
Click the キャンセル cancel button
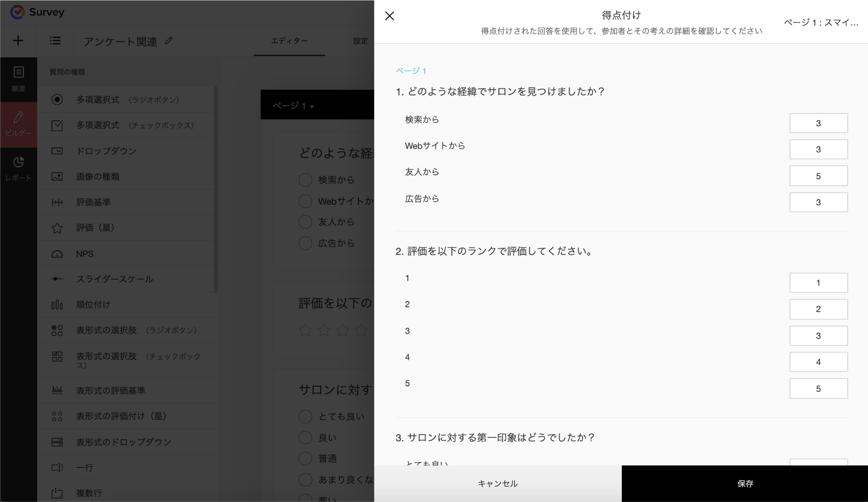point(498,483)
